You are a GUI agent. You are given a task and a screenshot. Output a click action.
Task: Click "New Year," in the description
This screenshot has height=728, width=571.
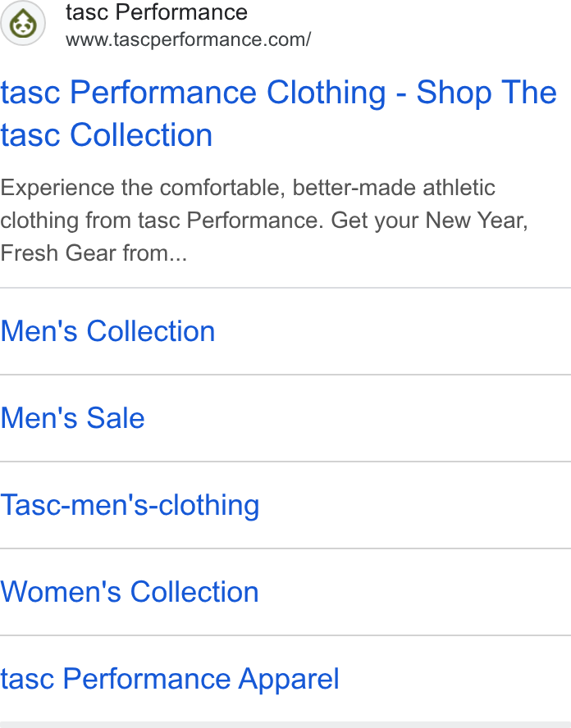(x=477, y=220)
